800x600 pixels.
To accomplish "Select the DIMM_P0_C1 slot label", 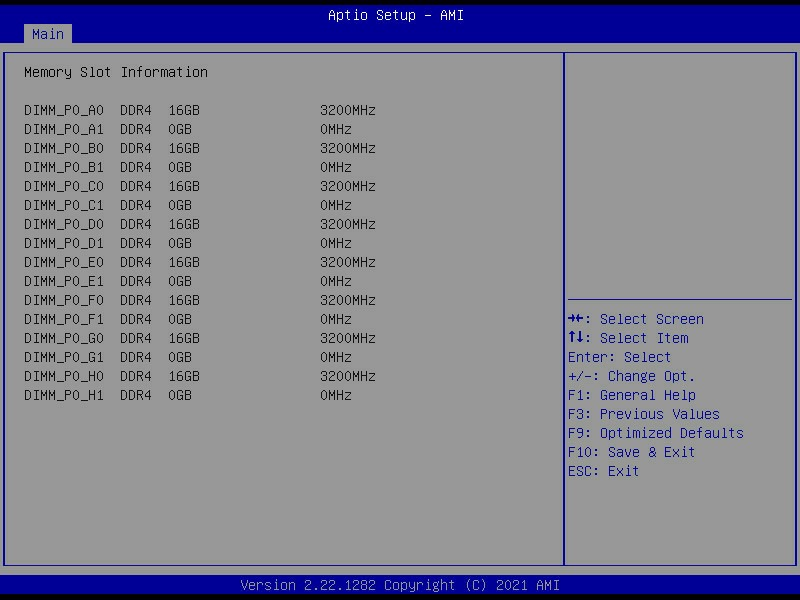I will point(64,205).
